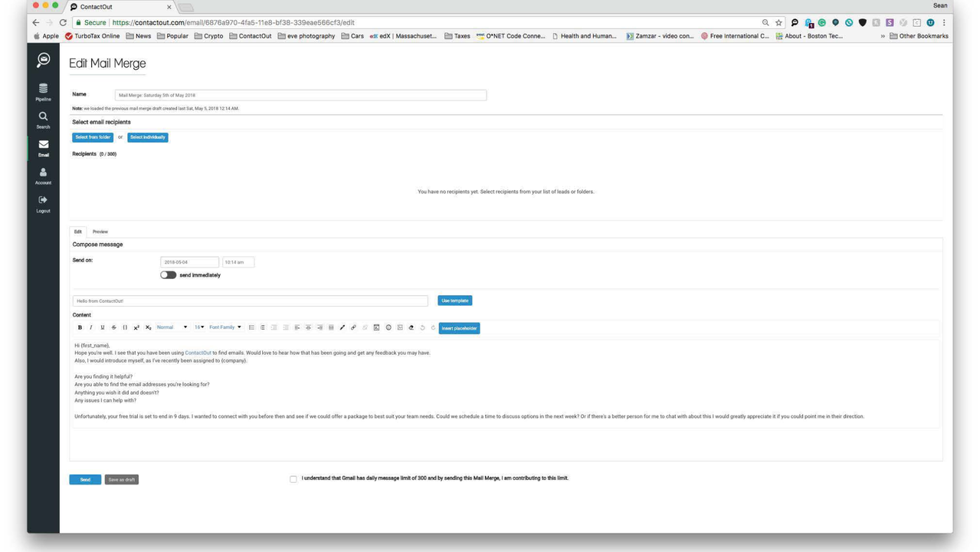
Task: Open the emoji picker icon
Action: [x=388, y=327]
